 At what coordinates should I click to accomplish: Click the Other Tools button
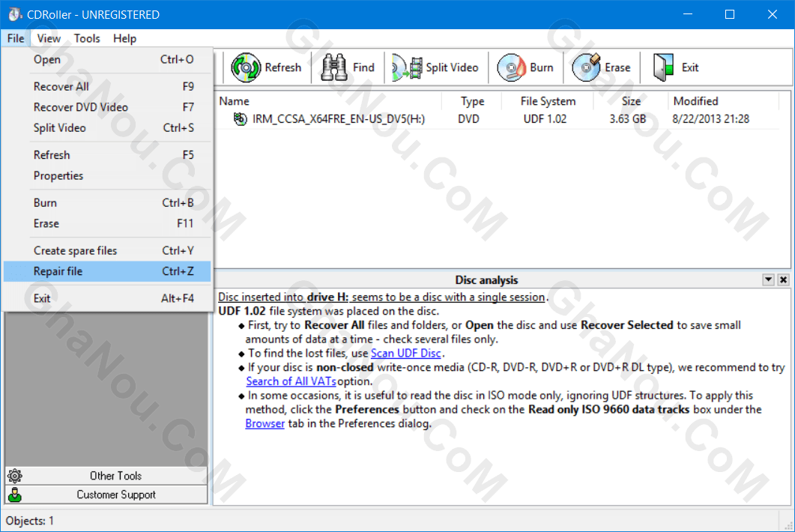coord(106,476)
